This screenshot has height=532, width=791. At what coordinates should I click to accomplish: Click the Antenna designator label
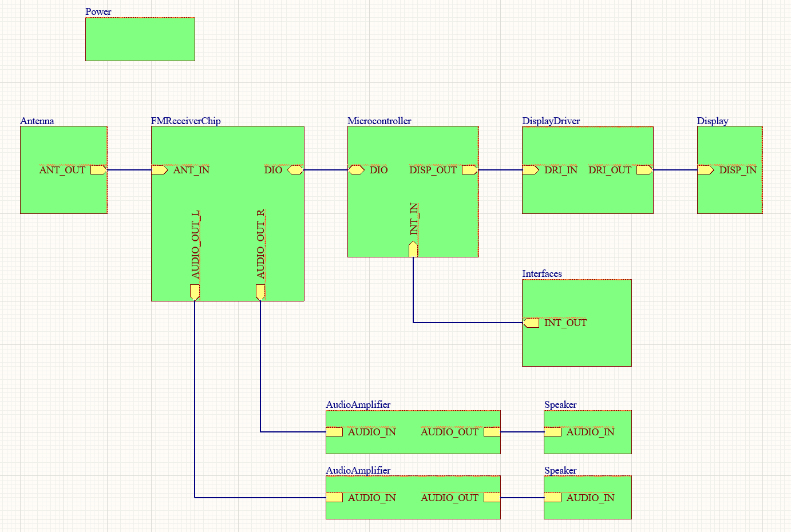[x=37, y=121]
